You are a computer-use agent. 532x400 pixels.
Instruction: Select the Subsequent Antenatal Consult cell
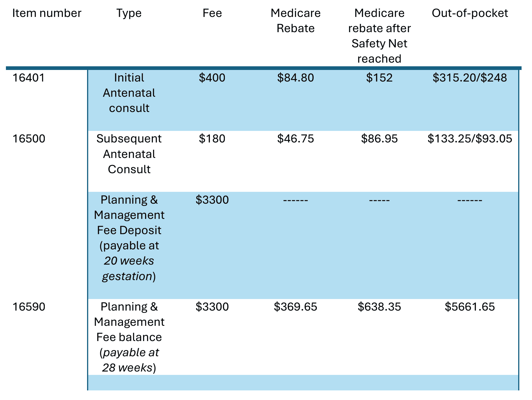click(129, 154)
